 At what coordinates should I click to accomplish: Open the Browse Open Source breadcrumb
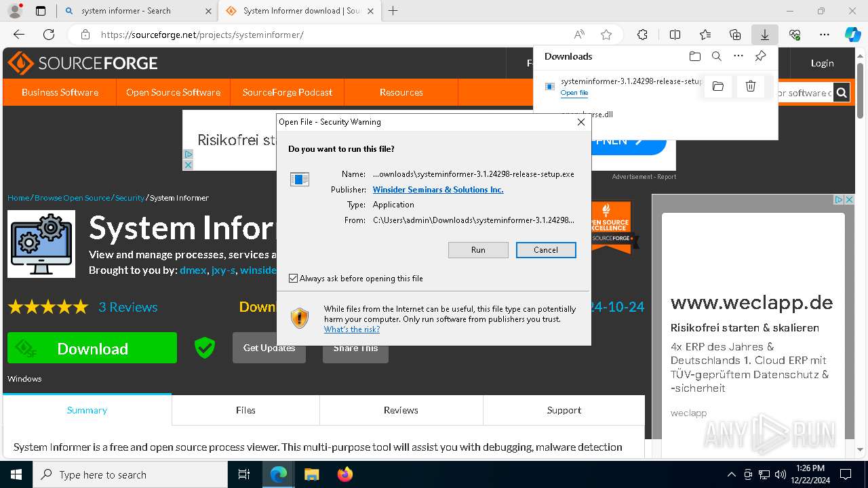tap(72, 198)
